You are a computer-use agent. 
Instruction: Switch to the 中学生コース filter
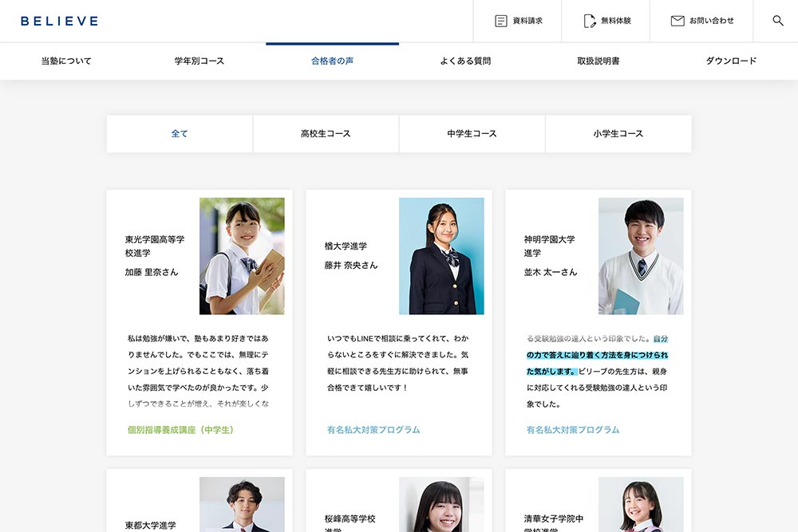472,133
